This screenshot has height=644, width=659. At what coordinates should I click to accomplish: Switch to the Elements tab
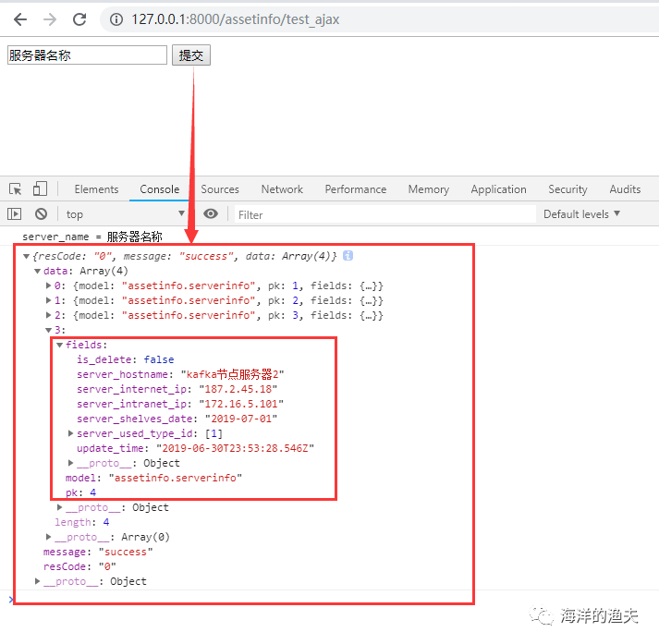[x=97, y=189]
